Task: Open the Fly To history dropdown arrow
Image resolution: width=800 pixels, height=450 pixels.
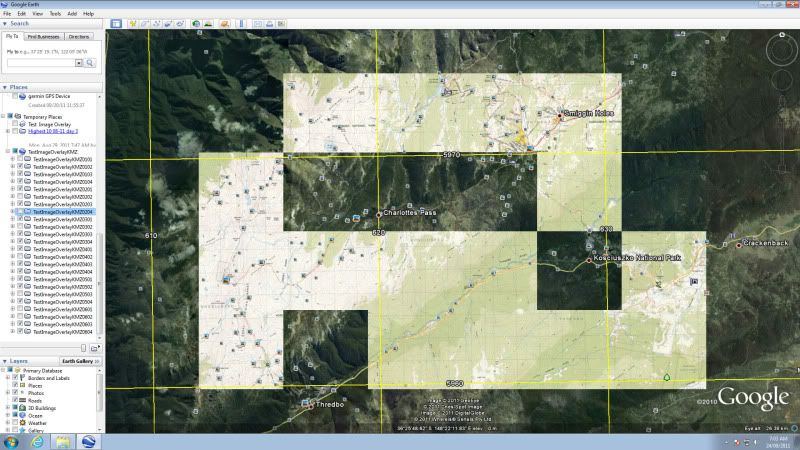Action: point(79,63)
